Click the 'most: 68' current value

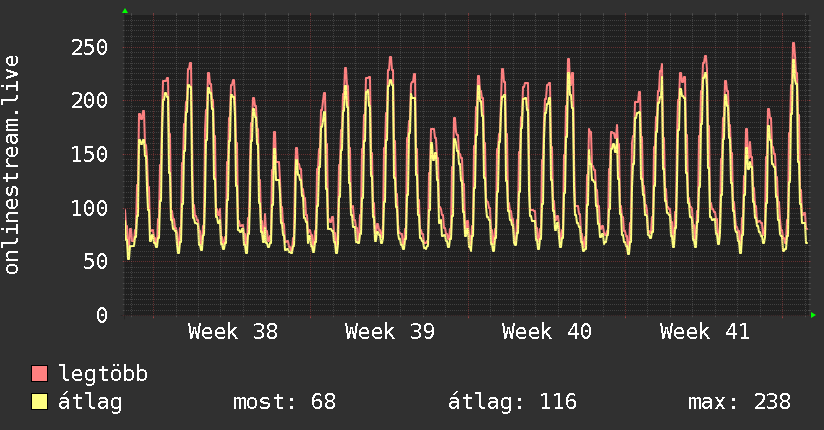tap(284, 402)
